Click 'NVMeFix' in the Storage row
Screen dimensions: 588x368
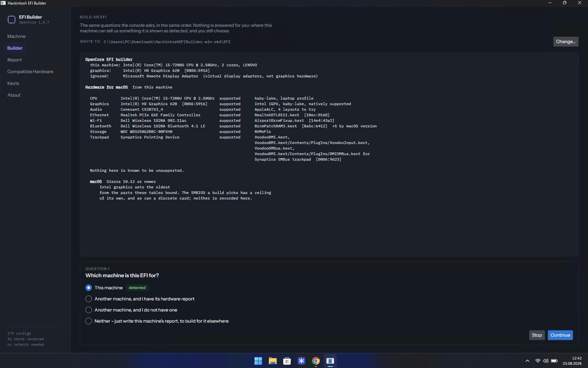coord(263,132)
